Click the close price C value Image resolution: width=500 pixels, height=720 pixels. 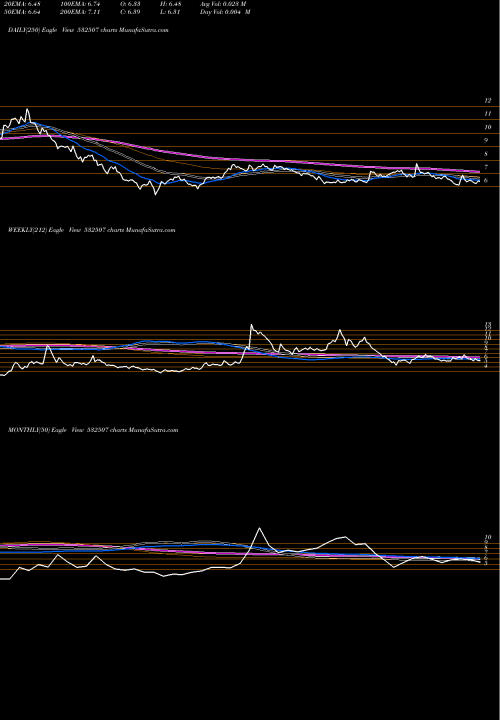pyautogui.click(x=130, y=12)
